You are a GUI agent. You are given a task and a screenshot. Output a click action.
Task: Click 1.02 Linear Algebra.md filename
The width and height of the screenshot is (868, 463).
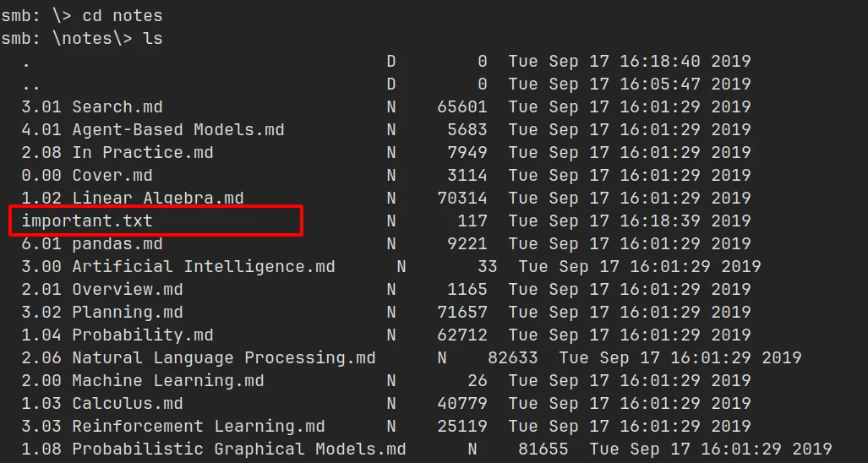tap(133, 199)
